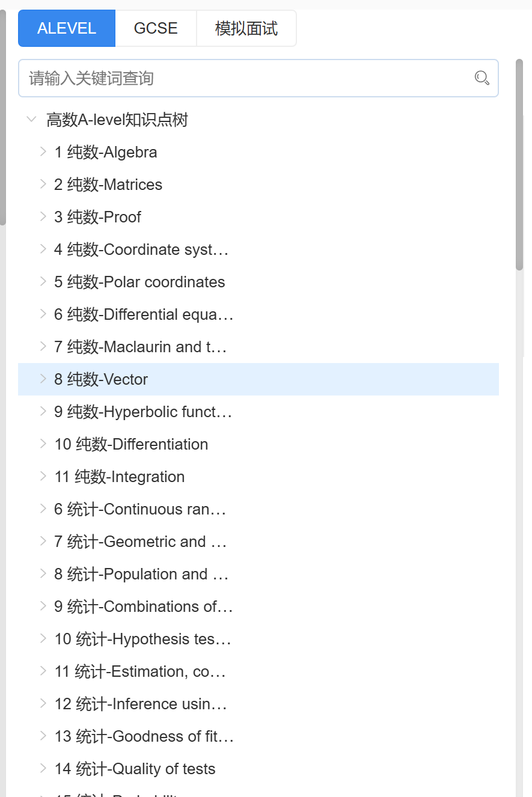Collapse the 高数A-level知识点树 root node

[31, 120]
